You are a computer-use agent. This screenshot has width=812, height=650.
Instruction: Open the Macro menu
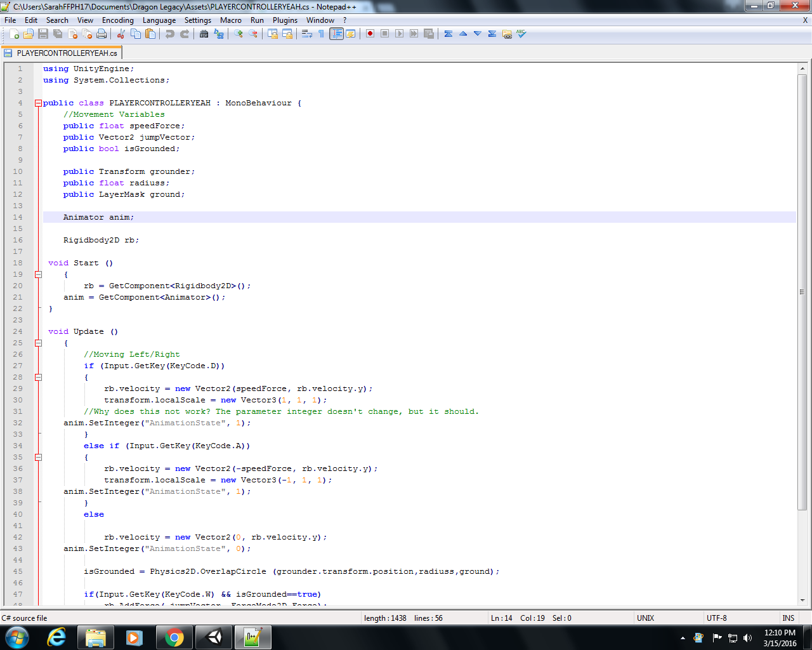click(x=231, y=20)
